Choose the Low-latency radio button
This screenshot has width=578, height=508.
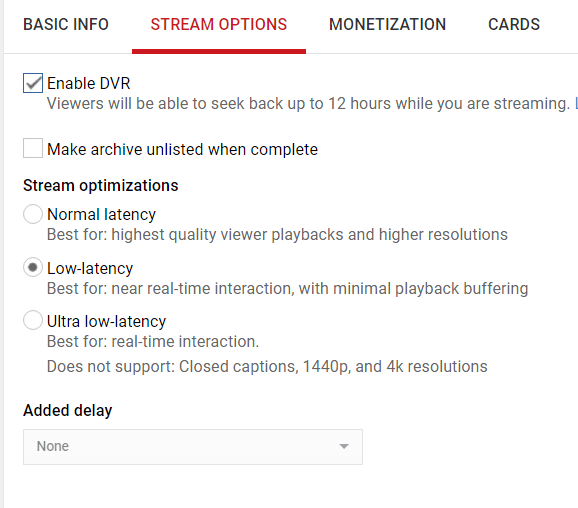[33, 267]
